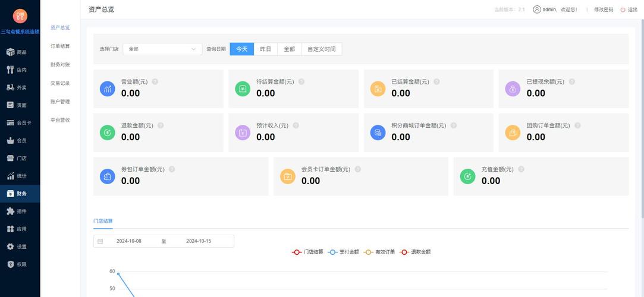Screen dimensions: 644x297
Task: Click help icon next to 团购订单金额(元)
Action: pyautogui.click(x=577, y=125)
